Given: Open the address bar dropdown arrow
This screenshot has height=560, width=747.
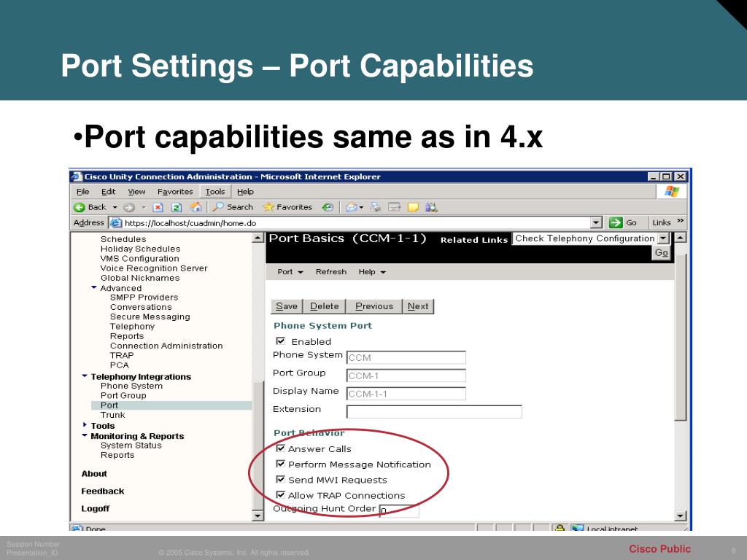Looking at the screenshot, I should [x=597, y=222].
